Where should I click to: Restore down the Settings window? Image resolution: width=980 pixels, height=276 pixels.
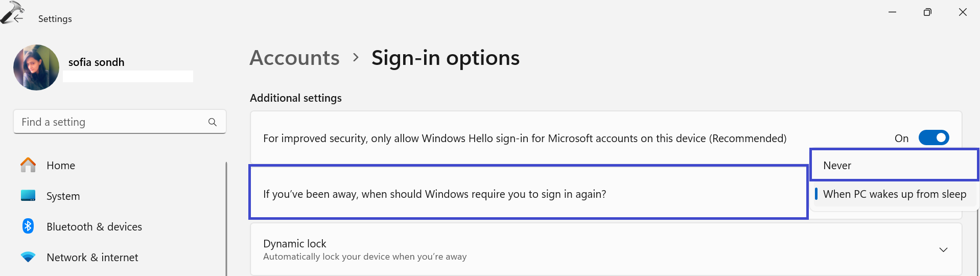927,12
